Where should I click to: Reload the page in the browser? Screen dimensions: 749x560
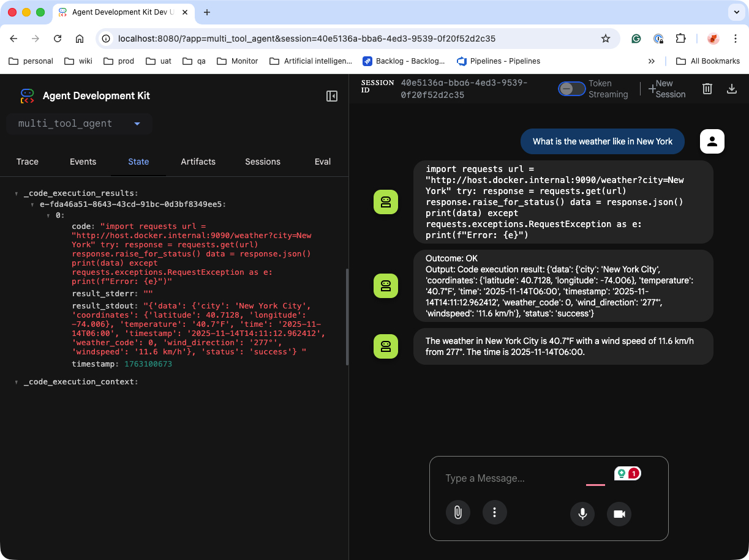tap(58, 39)
